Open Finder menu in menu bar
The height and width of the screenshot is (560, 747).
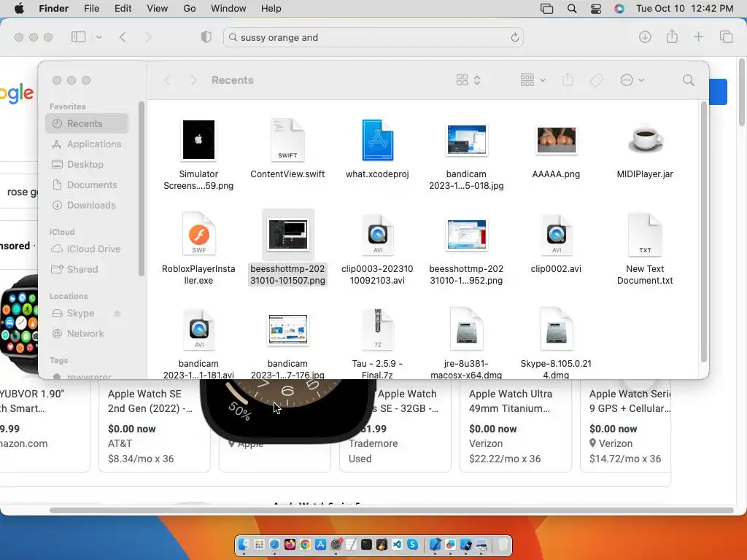click(54, 9)
